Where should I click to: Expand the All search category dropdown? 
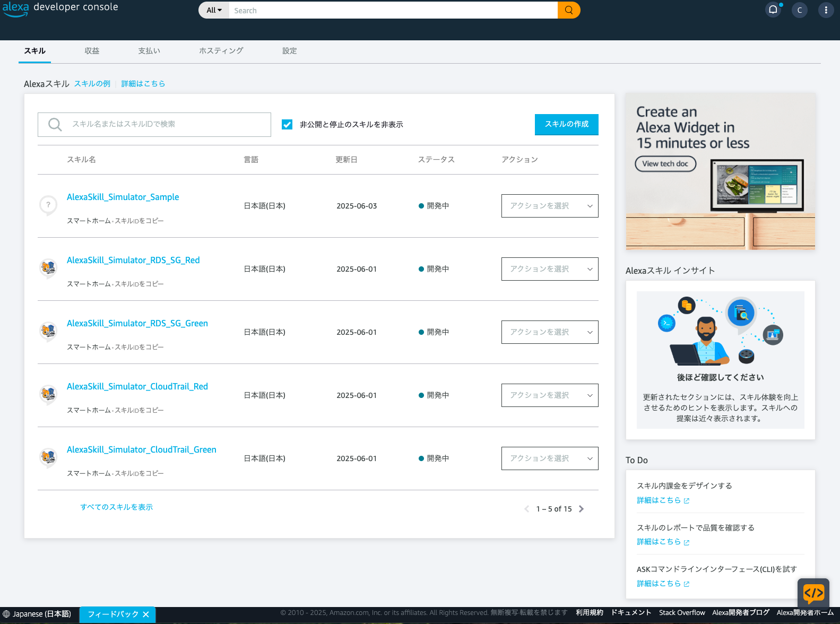(x=214, y=10)
